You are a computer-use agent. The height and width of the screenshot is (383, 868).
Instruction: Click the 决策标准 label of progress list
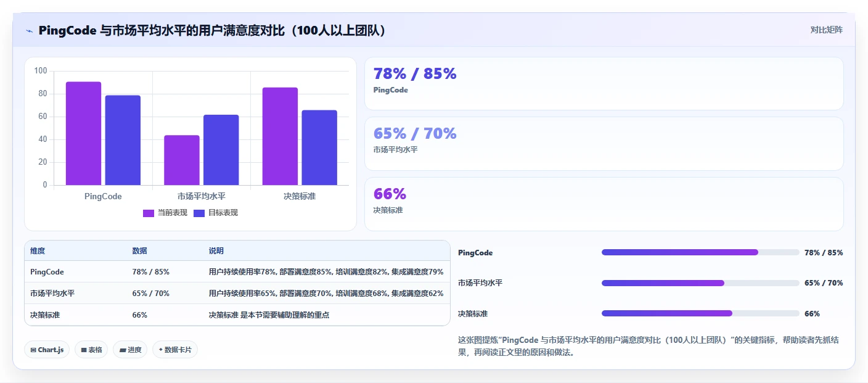473,314
